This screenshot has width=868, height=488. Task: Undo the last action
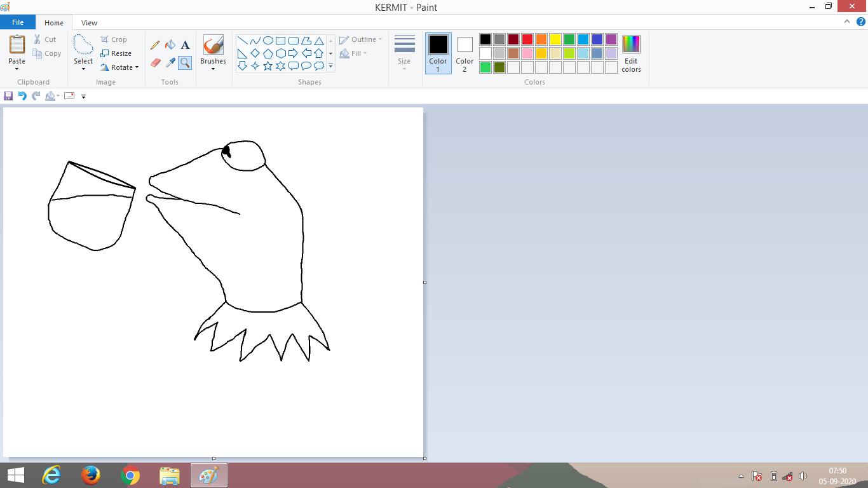22,96
